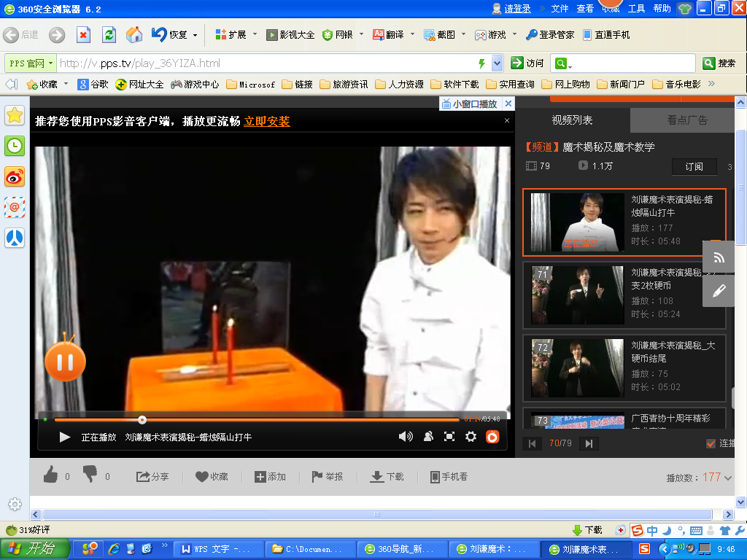Mute the video via the speaker icon
The height and width of the screenshot is (560, 747).
click(406, 436)
